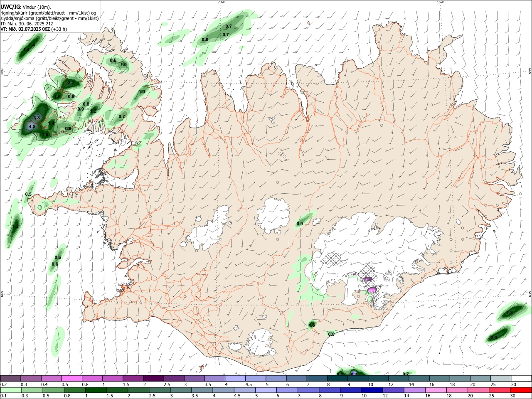The width and height of the screenshot is (532, 399).
Task: Click the pink snowfall patch on Vatnajökull glacier
Action: point(372,289)
